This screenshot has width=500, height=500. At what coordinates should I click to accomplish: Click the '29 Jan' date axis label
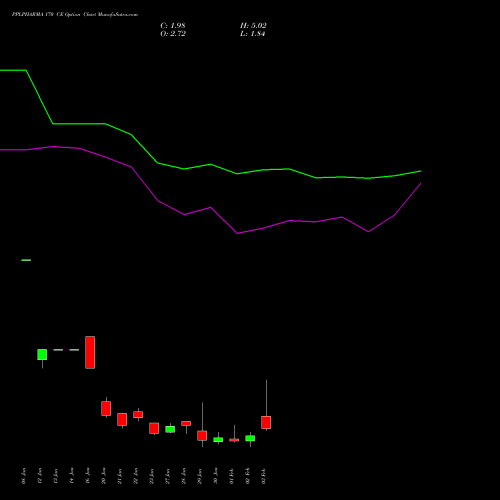click(x=200, y=476)
